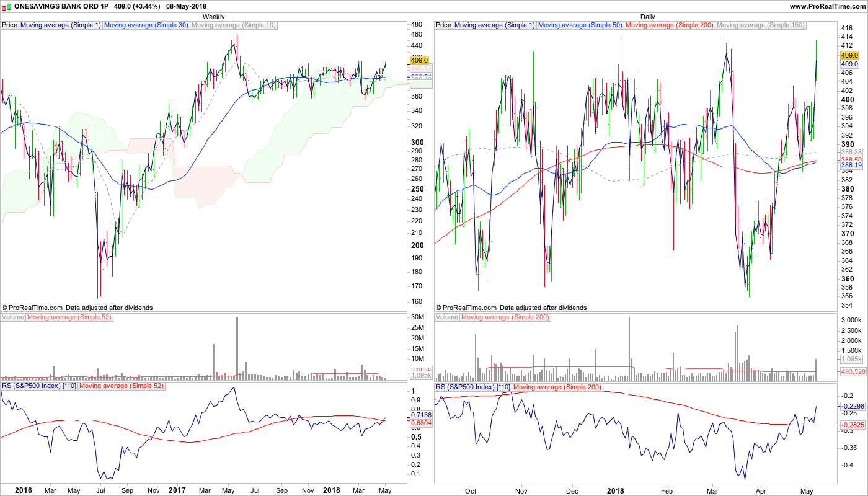Screen dimensions: 868x496
Task: Click the 480 label on Weekly price axis
Action: pos(417,25)
